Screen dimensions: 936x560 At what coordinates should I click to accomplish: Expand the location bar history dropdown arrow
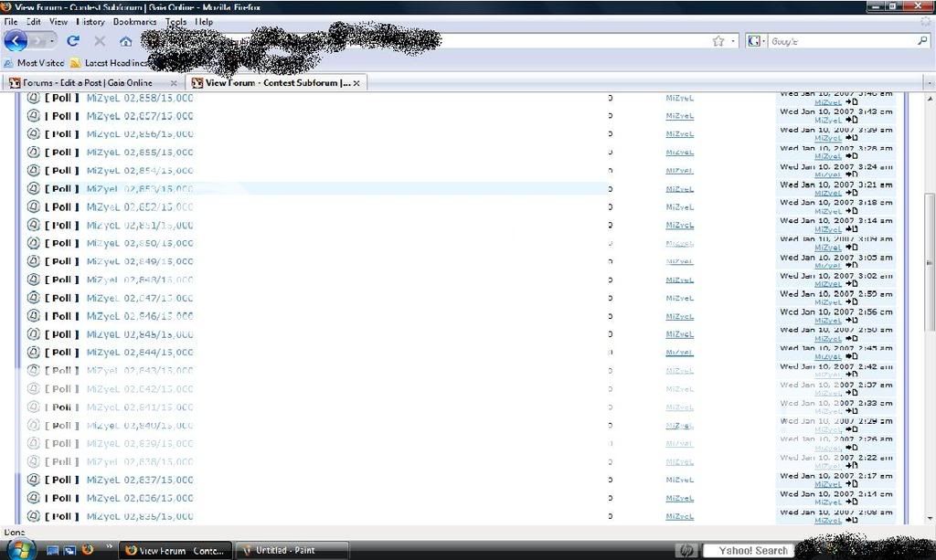pos(733,41)
